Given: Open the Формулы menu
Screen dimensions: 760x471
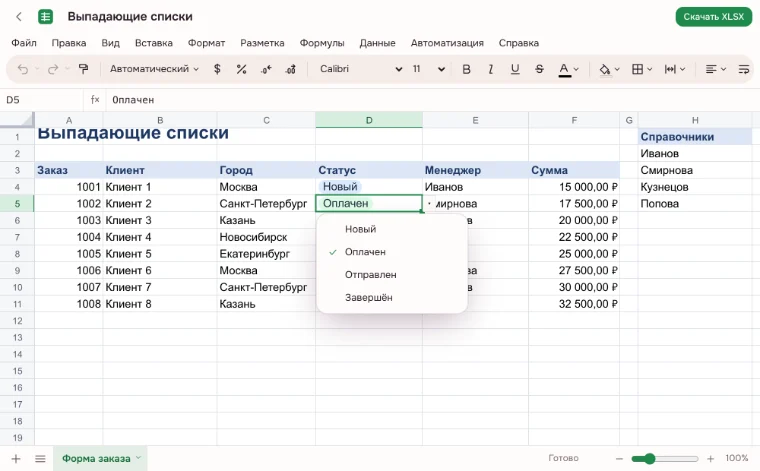Looking at the screenshot, I should [x=322, y=43].
